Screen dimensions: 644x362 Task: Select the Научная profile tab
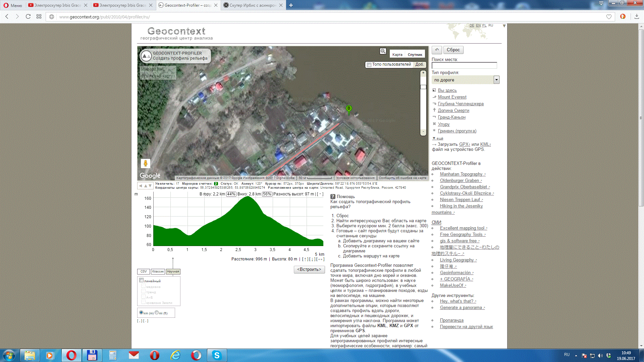(x=173, y=271)
